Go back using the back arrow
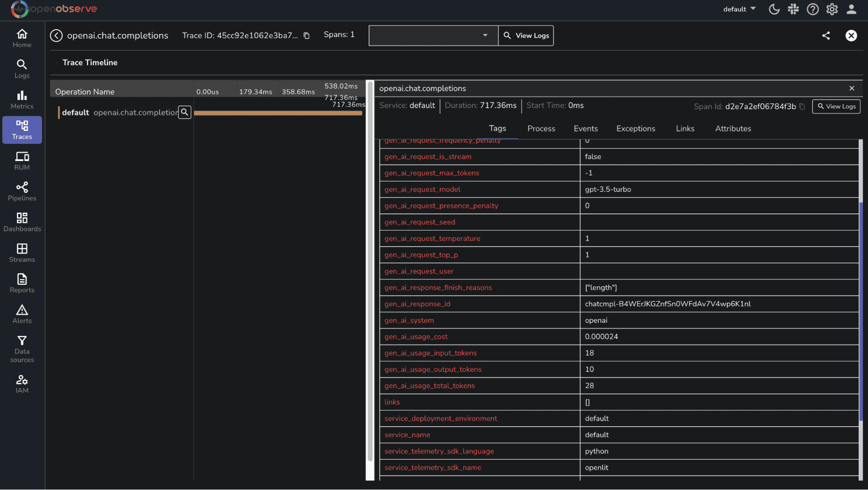Image resolution: width=868 pixels, height=490 pixels. coord(56,36)
